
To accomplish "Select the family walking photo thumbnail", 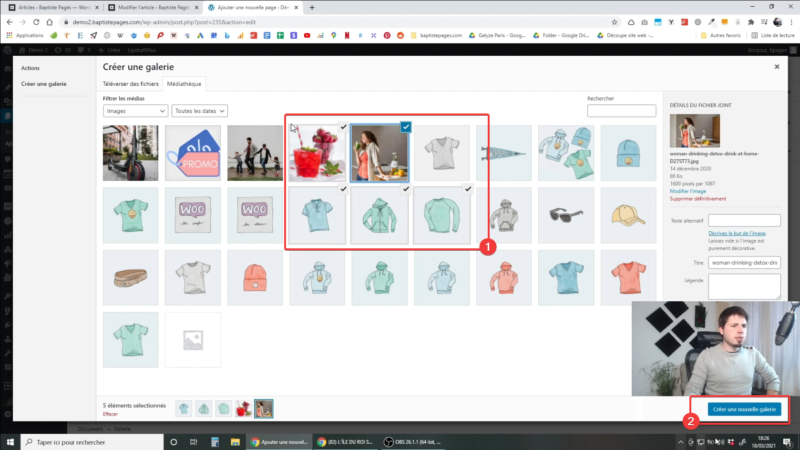I will [x=255, y=153].
